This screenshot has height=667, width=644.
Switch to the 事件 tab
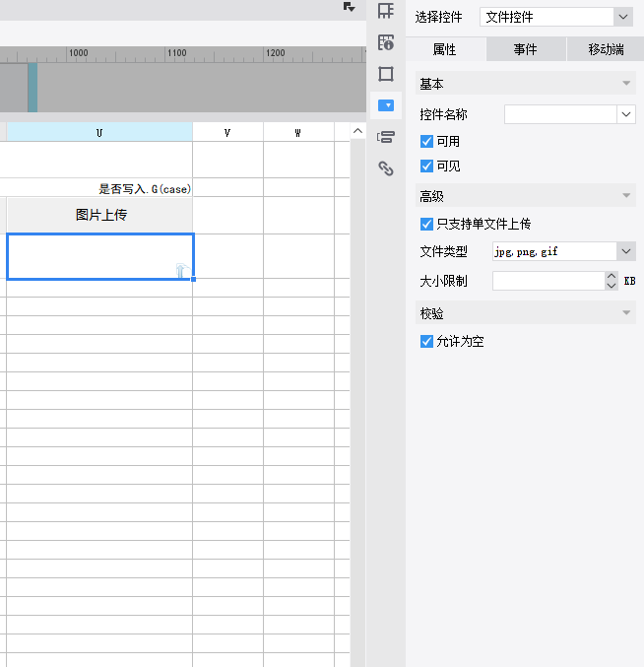(x=526, y=49)
